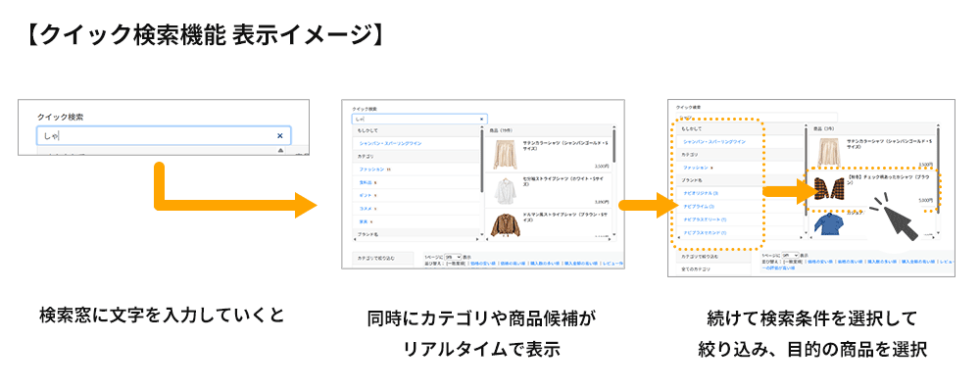Filter by ナビオリジナル brand

coord(701,193)
